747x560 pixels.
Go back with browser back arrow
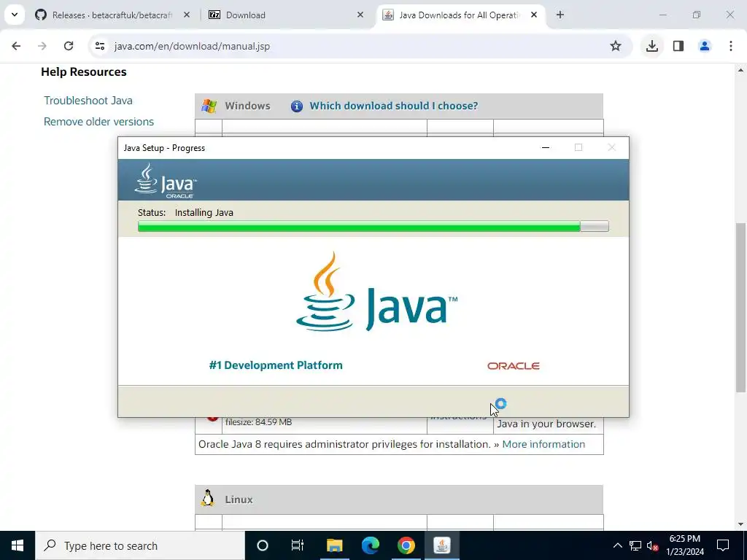(16, 46)
